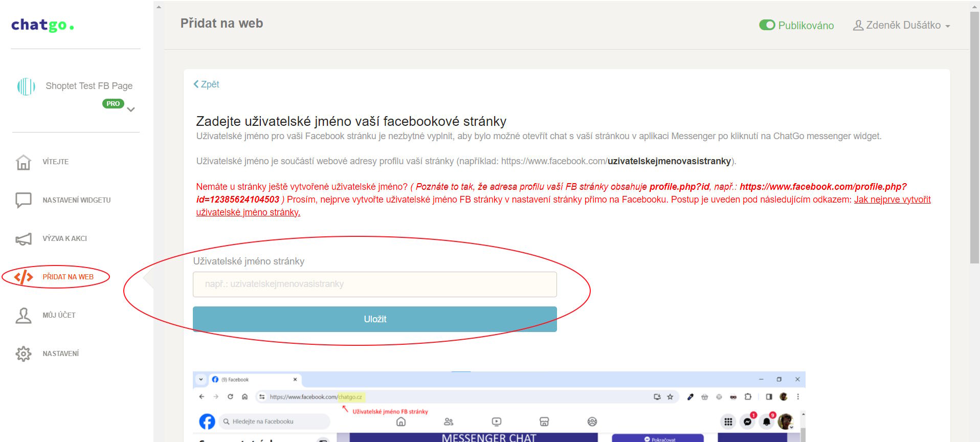Screen dimensions: 980x442
Task: Select PŘIDAT NA WEB menu item
Action: [68, 277]
